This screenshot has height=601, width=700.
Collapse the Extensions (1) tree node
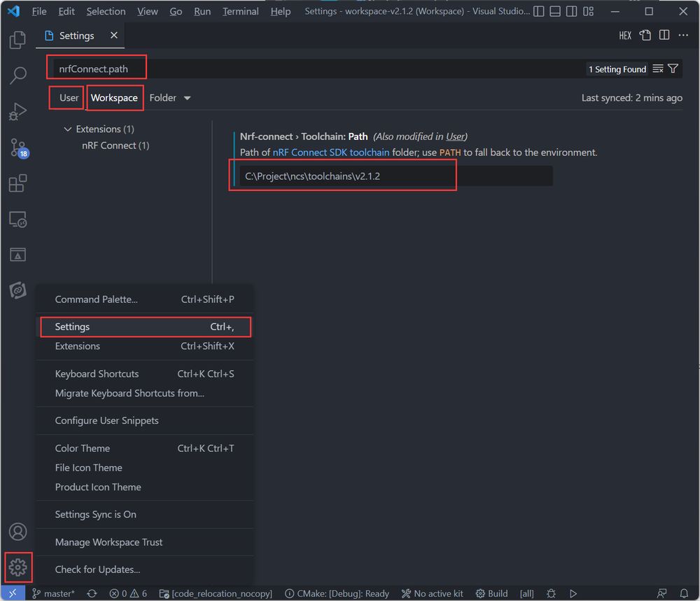(x=68, y=129)
